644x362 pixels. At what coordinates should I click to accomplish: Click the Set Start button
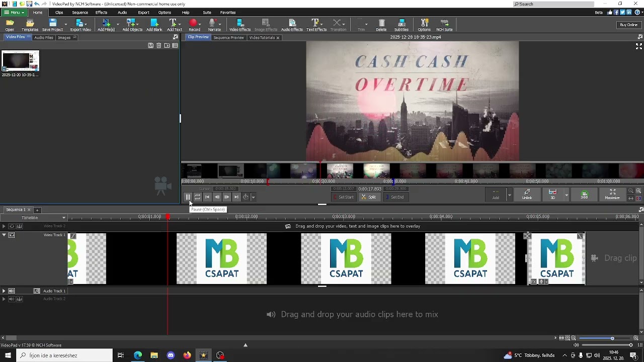point(344,197)
